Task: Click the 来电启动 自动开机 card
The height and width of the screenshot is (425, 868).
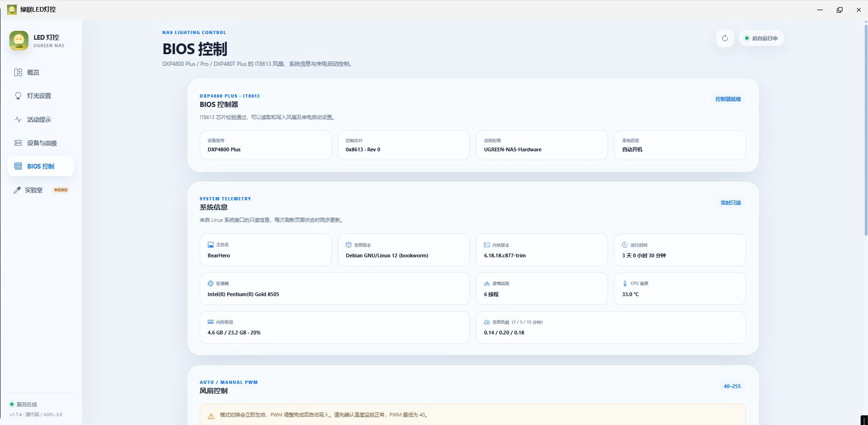Action: point(680,145)
